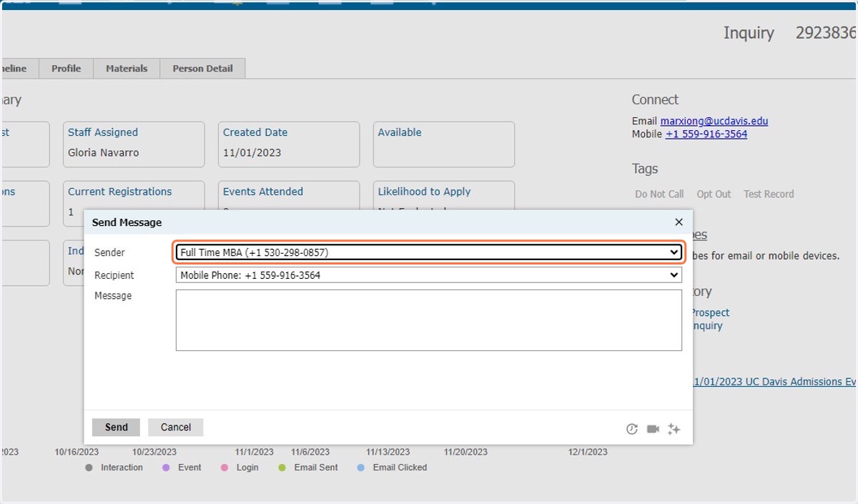The width and height of the screenshot is (858, 504).
Task: Click the Staff Assigned field label
Action: (103, 132)
